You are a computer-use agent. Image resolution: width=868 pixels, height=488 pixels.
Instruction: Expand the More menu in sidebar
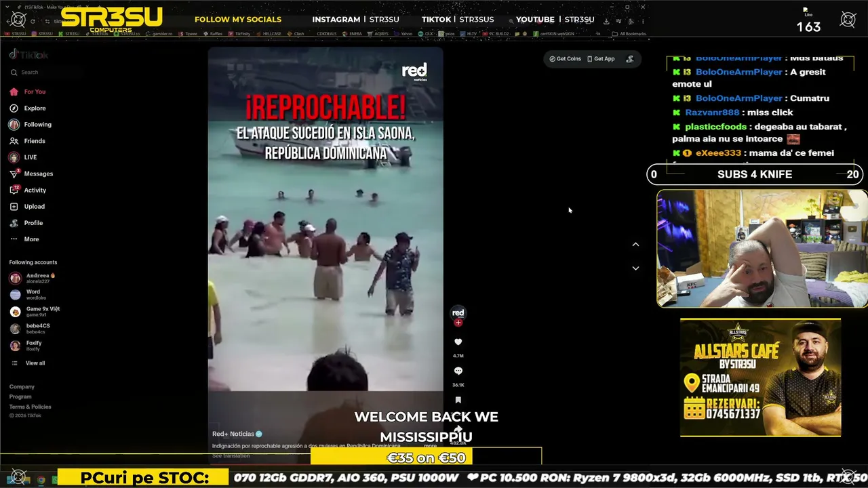(24, 239)
